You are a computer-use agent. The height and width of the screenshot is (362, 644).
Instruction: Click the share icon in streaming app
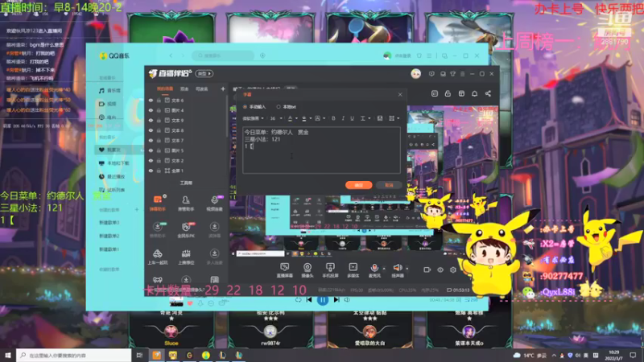[x=488, y=93]
